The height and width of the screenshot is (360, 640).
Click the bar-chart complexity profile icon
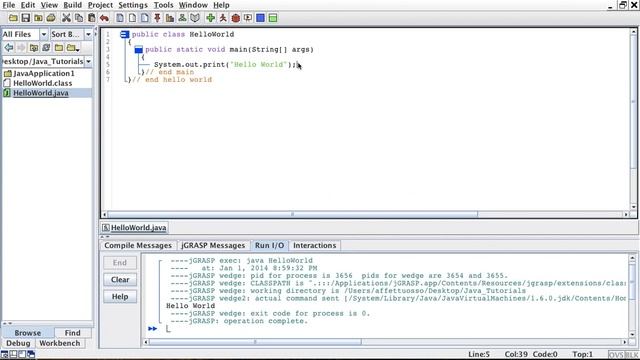[x=170, y=18]
